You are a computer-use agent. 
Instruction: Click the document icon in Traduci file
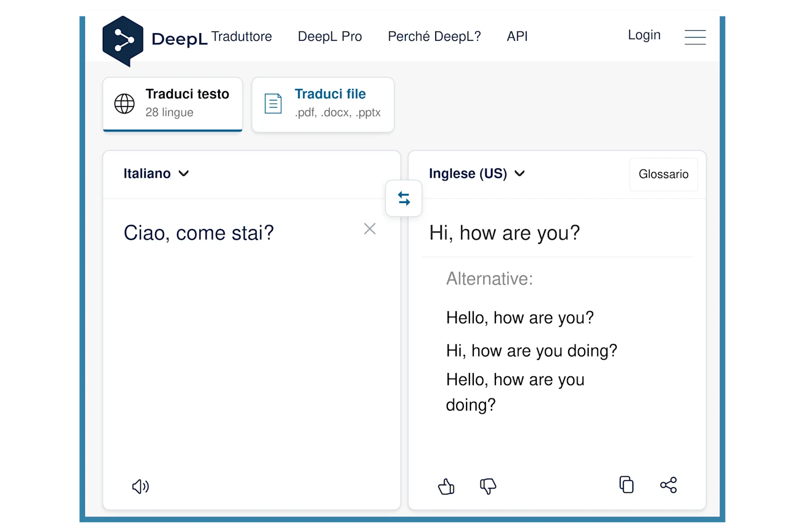(x=273, y=103)
